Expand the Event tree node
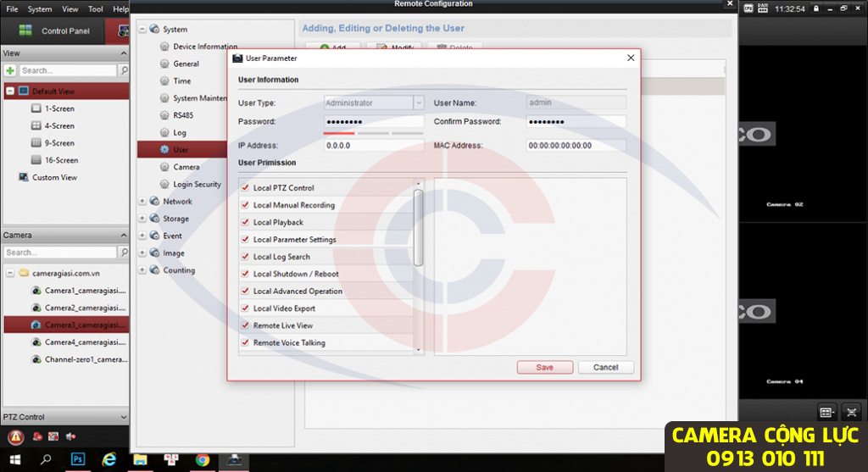The image size is (868, 472). (142, 236)
